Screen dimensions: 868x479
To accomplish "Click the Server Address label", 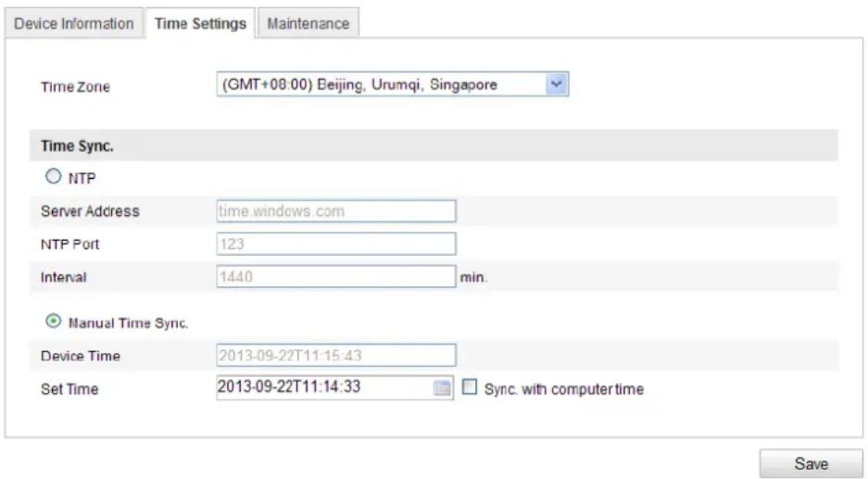I will pyautogui.click(x=90, y=211).
